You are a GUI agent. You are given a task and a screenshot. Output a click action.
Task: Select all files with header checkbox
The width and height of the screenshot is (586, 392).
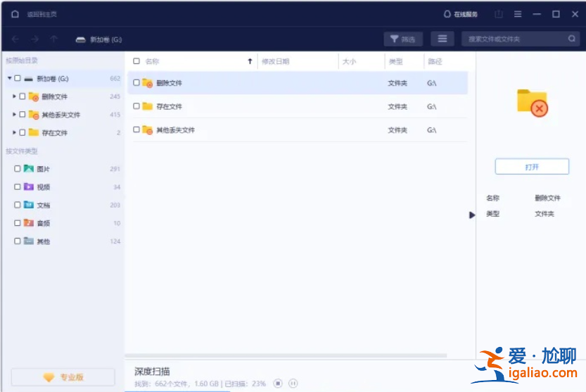pos(136,61)
